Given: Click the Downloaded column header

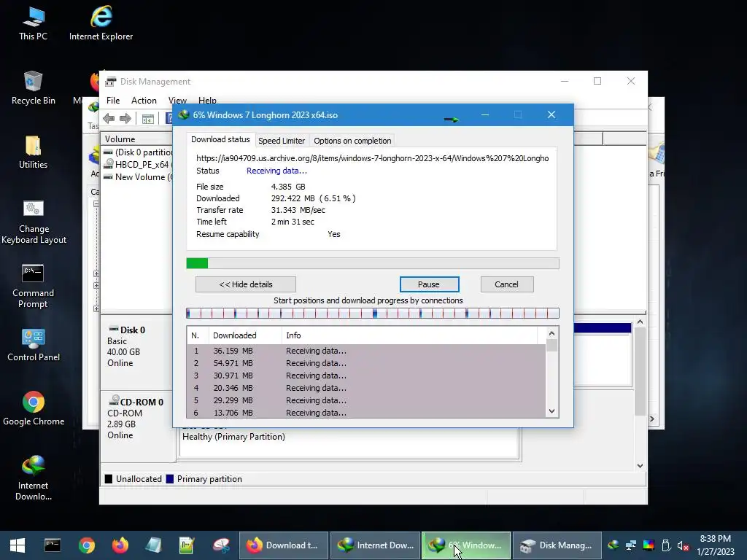Looking at the screenshot, I should point(245,335).
